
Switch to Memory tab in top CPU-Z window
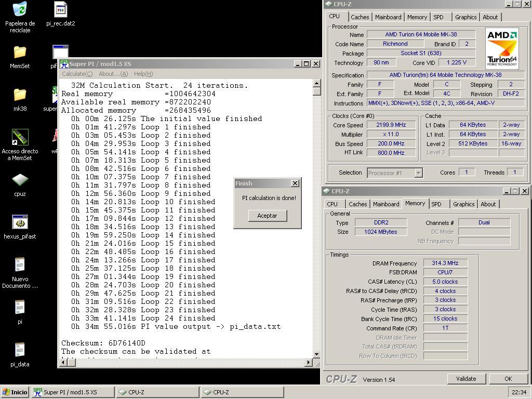[x=417, y=17]
